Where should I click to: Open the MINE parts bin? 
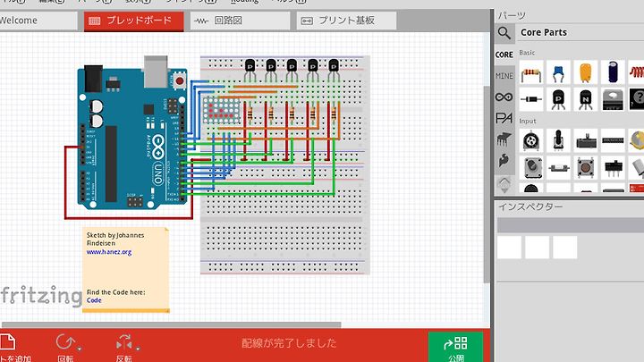pos(504,76)
